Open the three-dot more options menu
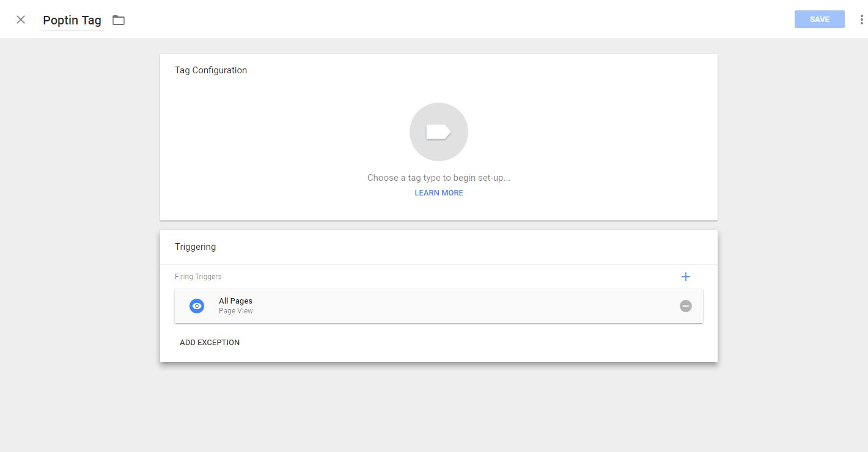This screenshot has width=868, height=452. 861,20
